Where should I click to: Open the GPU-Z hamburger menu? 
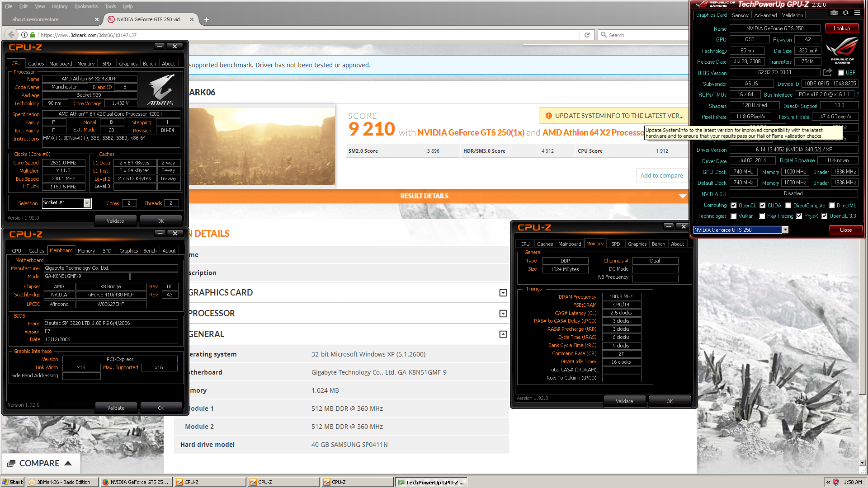(x=857, y=13)
